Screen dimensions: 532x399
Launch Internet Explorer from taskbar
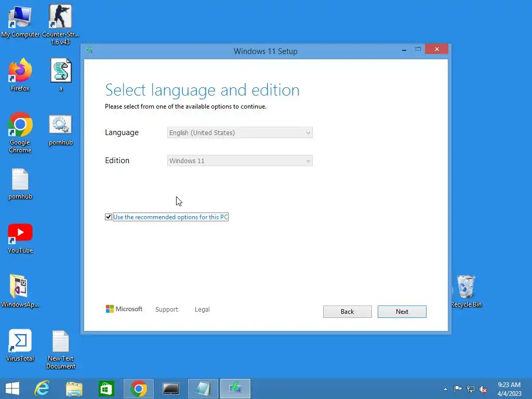[x=42, y=389]
